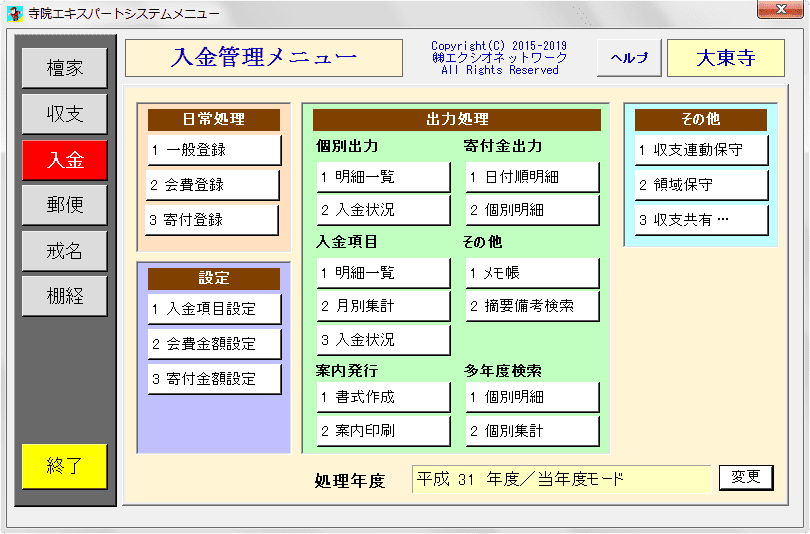Open the 郵便 sidebar section

tap(65, 205)
